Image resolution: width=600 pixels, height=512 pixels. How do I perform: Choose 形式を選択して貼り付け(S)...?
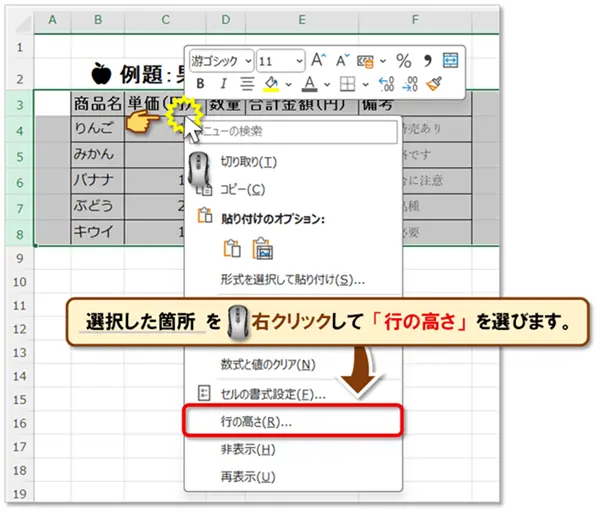(293, 280)
